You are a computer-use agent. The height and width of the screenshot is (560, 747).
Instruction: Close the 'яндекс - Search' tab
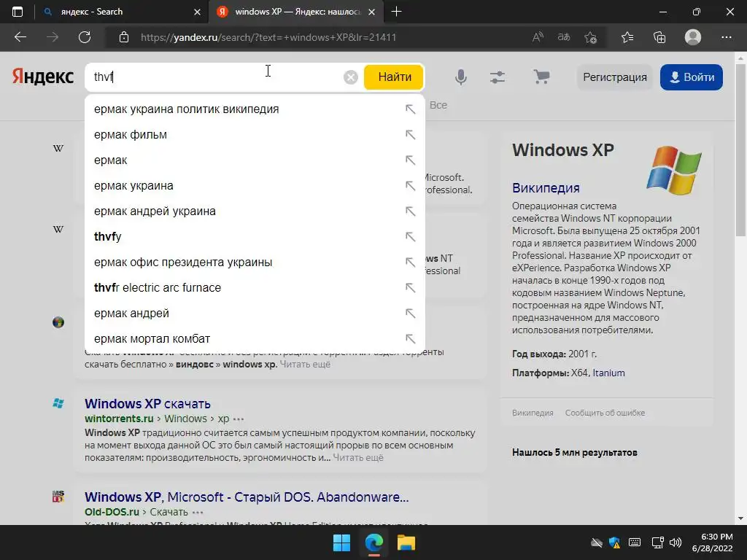pos(197,12)
